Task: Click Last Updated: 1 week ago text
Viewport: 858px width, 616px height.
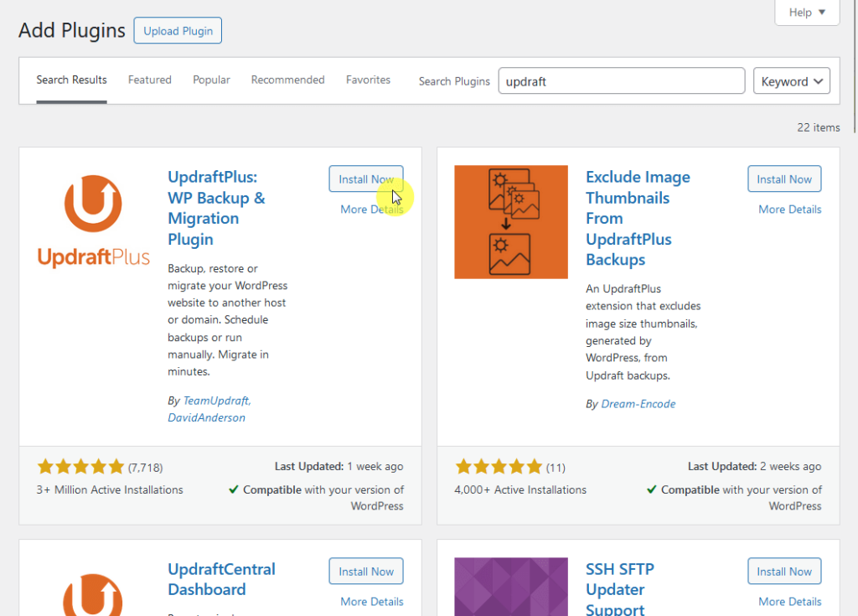Action: pyautogui.click(x=339, y=467)
